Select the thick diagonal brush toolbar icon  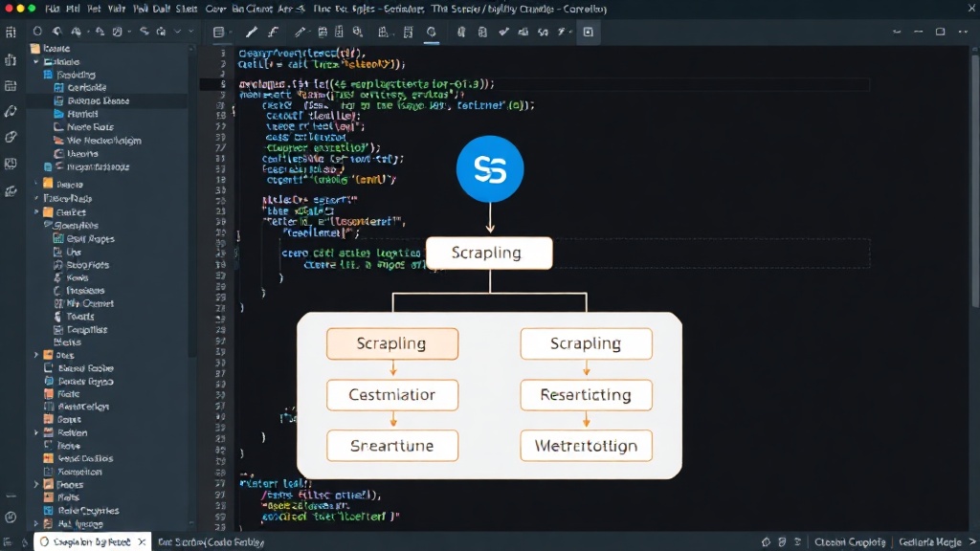(x=252, y=32)
